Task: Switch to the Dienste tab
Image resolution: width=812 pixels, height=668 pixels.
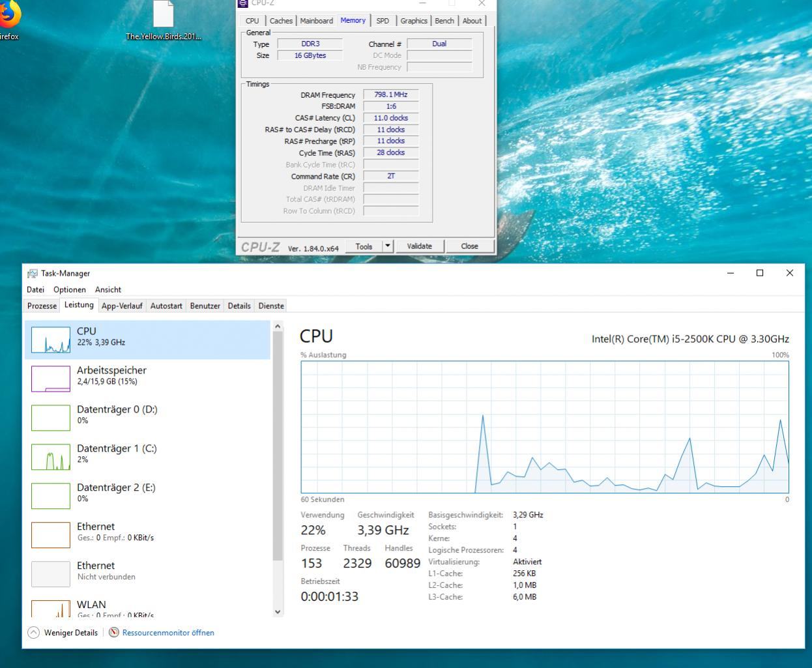Action: click(271, 306)
